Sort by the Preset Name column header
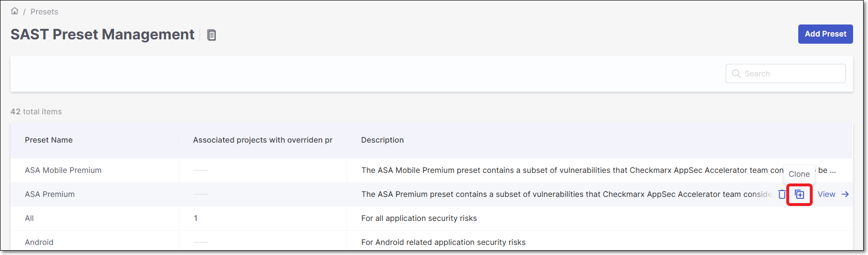 pos(49,140)
